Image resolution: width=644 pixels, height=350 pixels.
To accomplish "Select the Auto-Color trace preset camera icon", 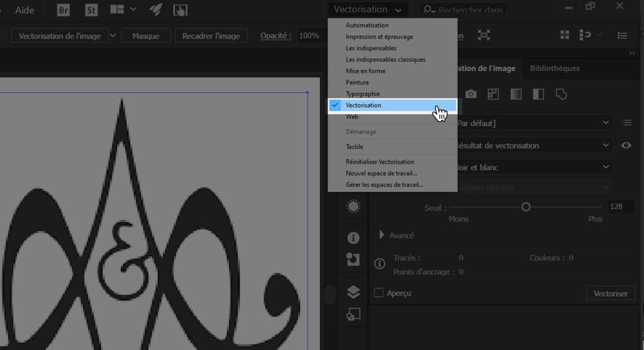I will coord(470,94).
